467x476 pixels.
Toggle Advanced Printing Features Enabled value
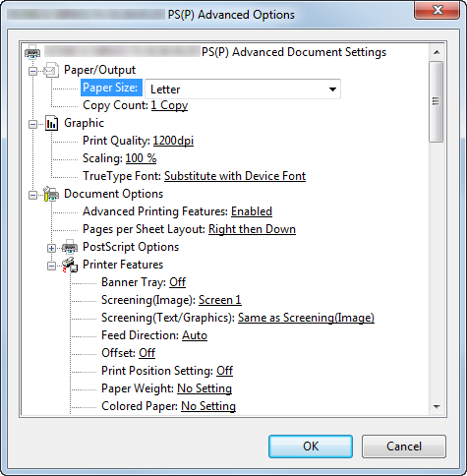tap(252, 211)
